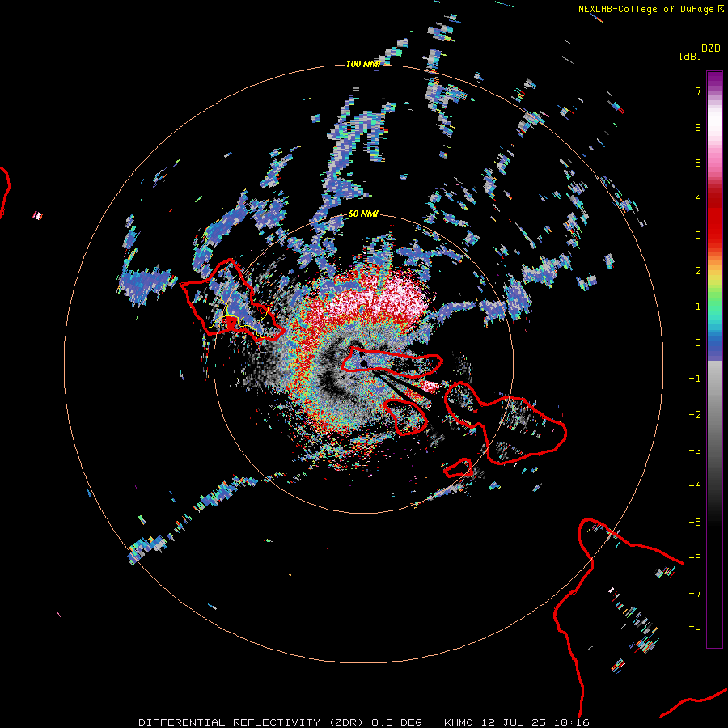Click the 1 dB scale value
728x728 pixels.
pyautogui.click(x=698, y=306)
